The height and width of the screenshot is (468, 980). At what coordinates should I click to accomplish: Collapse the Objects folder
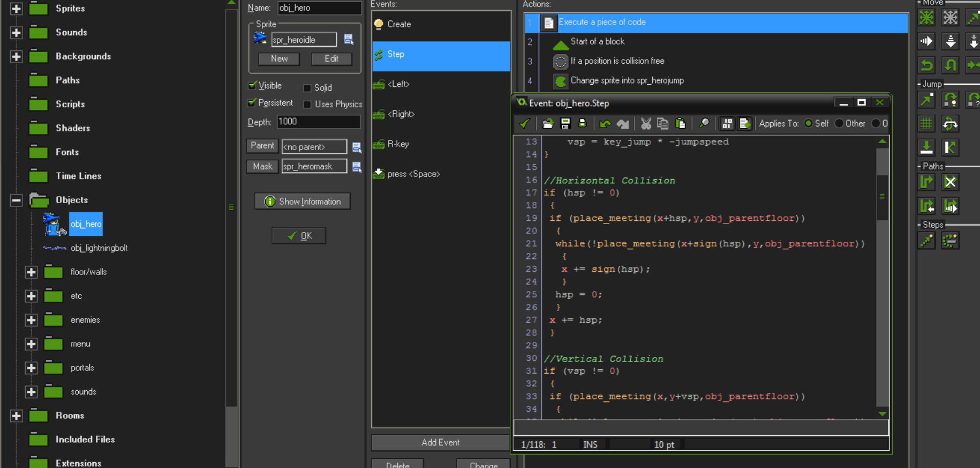pos(16,200)
